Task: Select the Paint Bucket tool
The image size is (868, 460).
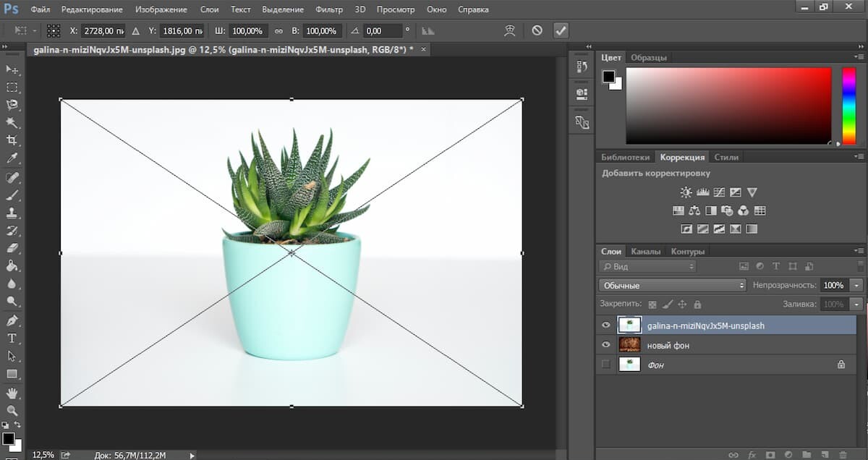Action: tap(12, 267)
